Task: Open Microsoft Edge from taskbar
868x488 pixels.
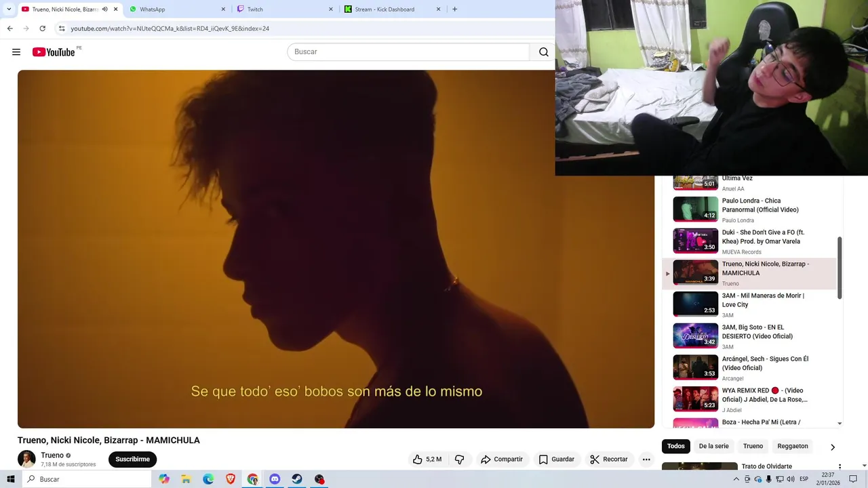Action: [208, 479]
